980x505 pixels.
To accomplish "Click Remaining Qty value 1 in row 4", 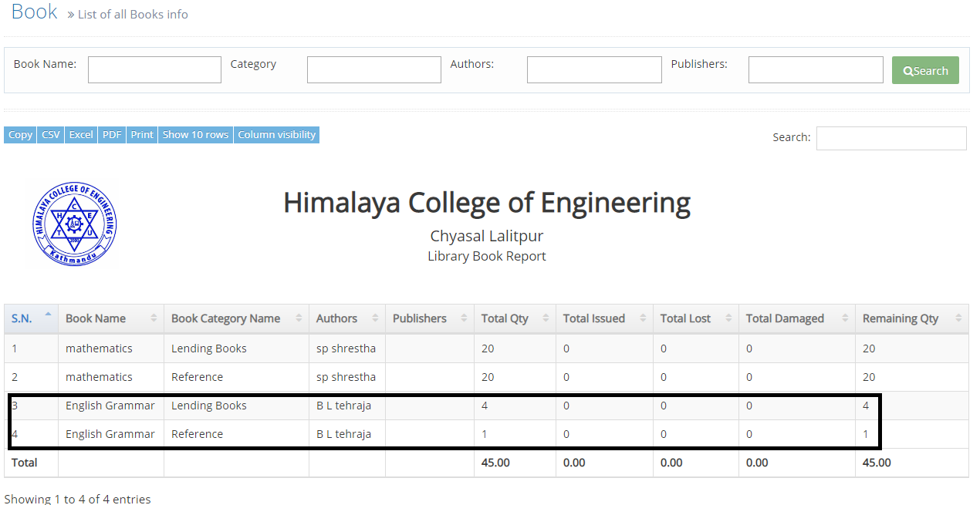I will pos(866,434).
